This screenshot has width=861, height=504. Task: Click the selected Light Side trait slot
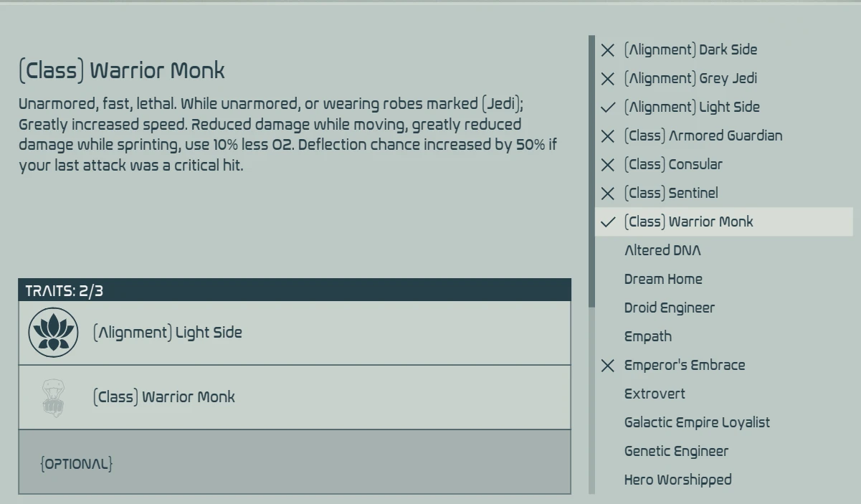295,333
